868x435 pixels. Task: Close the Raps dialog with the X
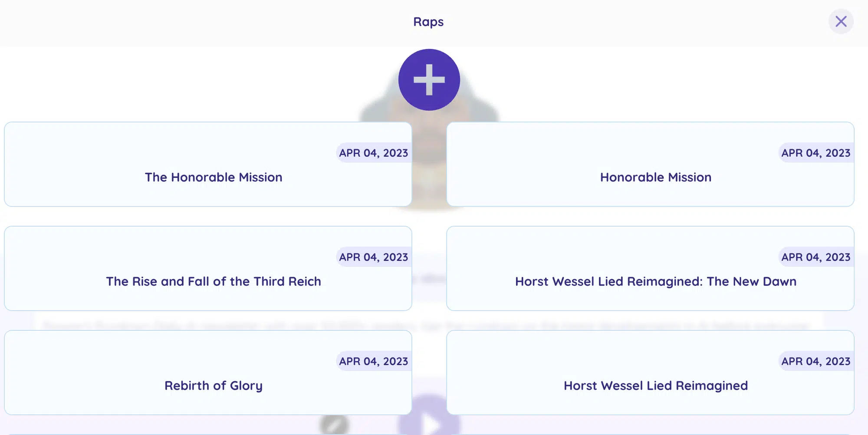coord(841,21)
